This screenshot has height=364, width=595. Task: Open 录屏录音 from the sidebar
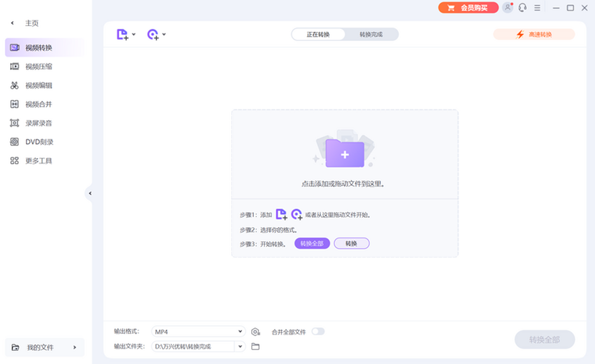[39, 123]
